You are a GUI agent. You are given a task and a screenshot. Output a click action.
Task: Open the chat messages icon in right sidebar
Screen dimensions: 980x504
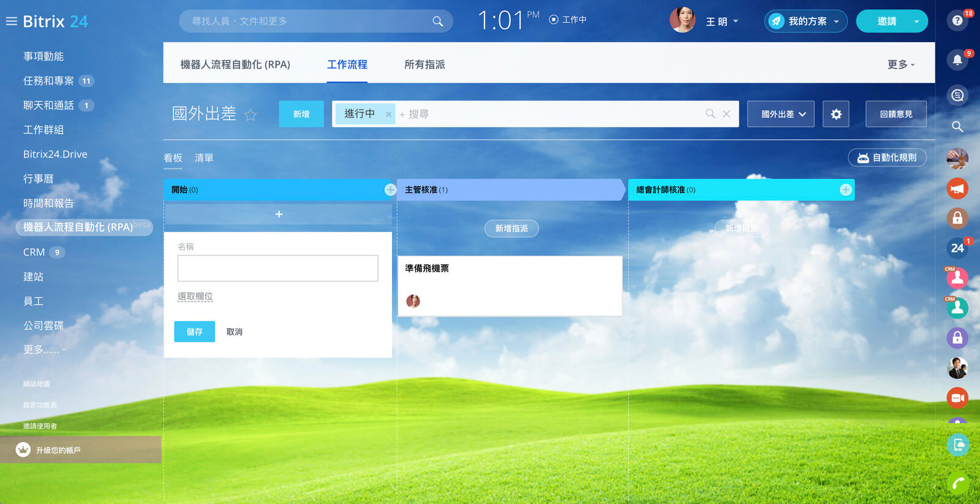pos(957,96)
